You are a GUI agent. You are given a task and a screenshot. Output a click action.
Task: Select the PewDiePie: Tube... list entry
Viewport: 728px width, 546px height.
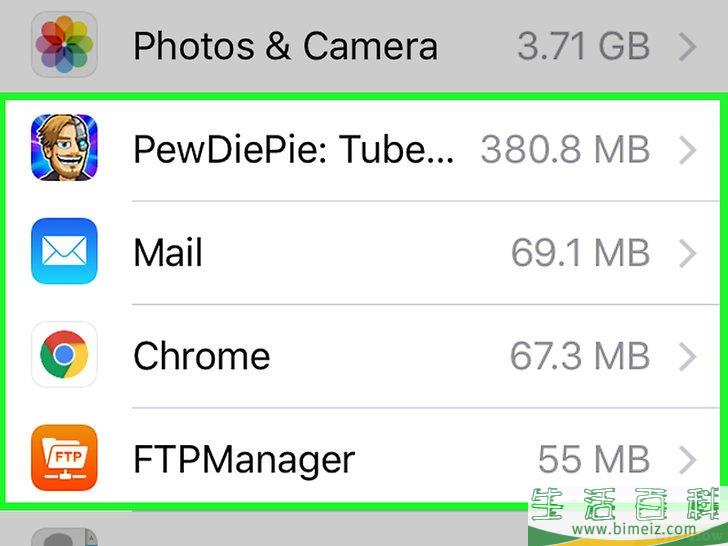[x=363, y=150]
